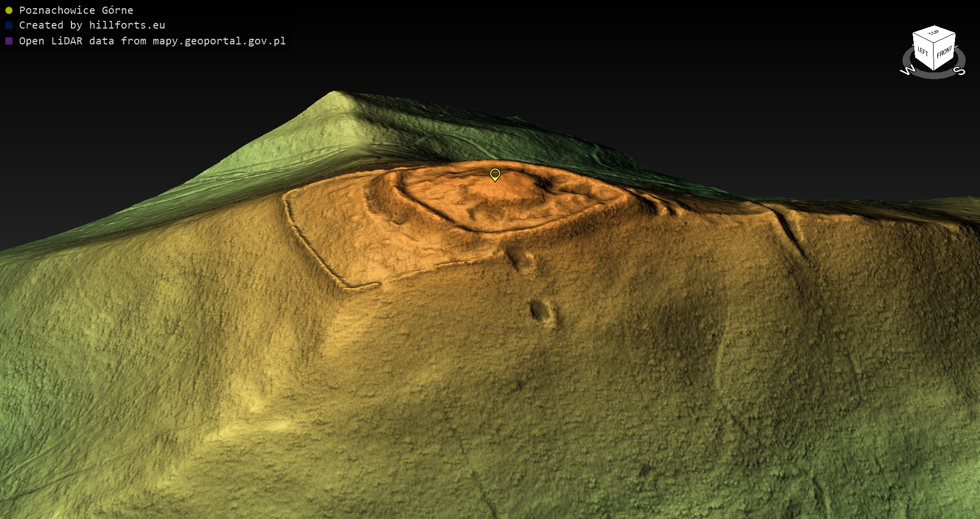Viewport: 980px width, 519px height.
Task: Click the yellow location pin on the hillfort
Action: click(495, 174)
